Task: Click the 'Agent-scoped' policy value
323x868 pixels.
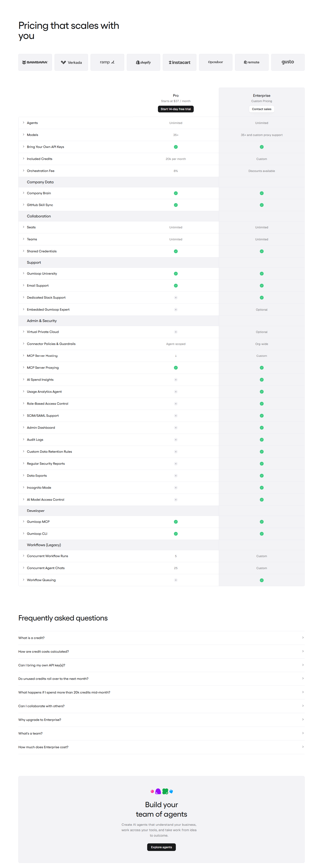Action: (176, 344)
